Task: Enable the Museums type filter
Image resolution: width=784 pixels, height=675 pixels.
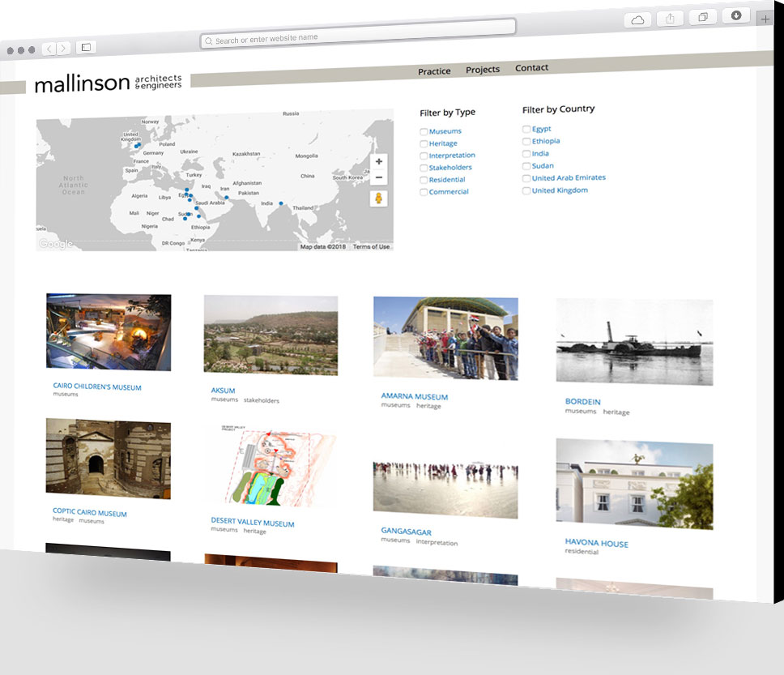Action: [x=424, y=131]
